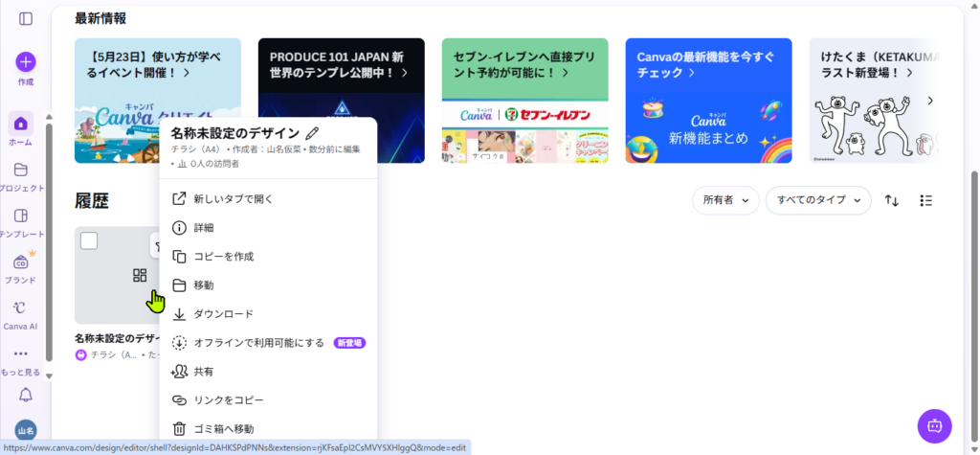This screenshot has height=455, width=980.
Task: Select 詳細 in the context menu
Action: 268,228
